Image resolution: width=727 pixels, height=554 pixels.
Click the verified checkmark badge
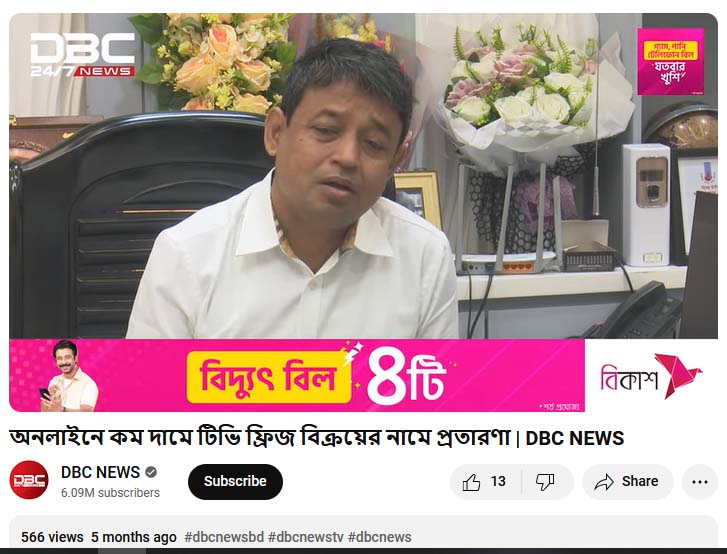pos(151,472)
